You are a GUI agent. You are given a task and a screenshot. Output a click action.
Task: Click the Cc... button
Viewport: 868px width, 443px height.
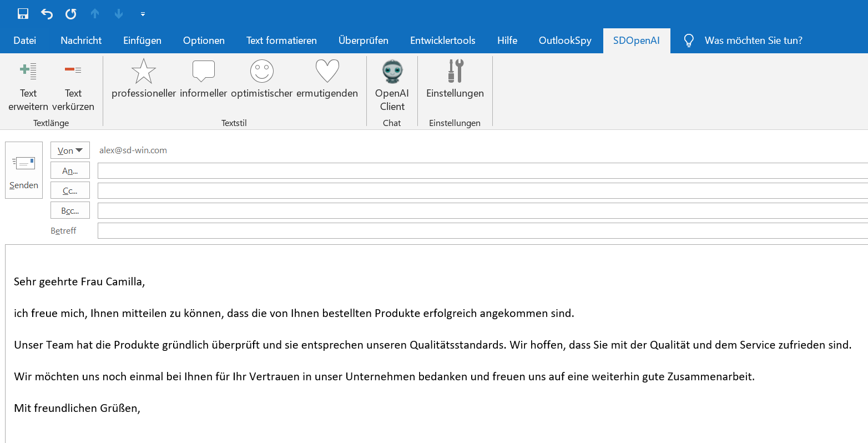[70, 190]
